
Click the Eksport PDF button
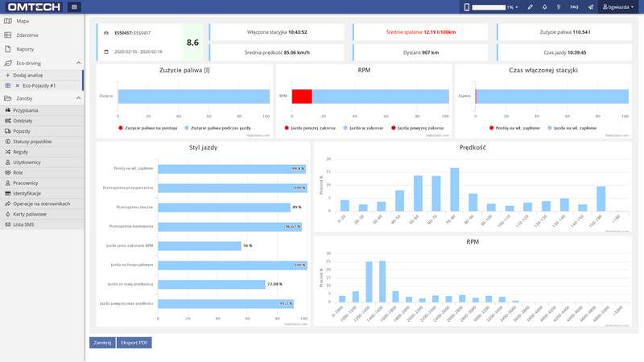coord(134,342)
